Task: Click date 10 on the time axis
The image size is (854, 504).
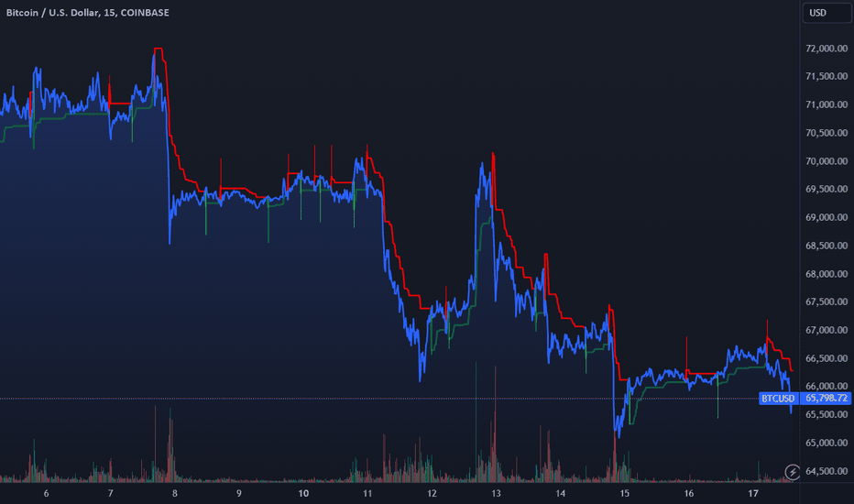Action: click(303, 494)
